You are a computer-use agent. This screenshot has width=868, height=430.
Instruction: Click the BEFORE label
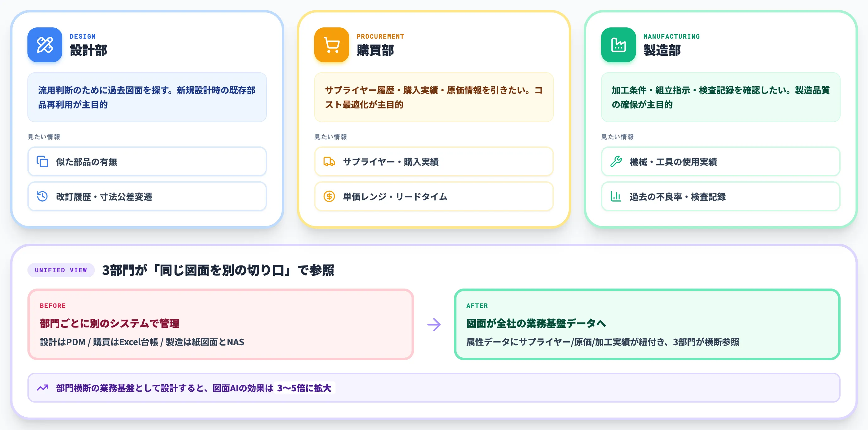pos(53,306)
